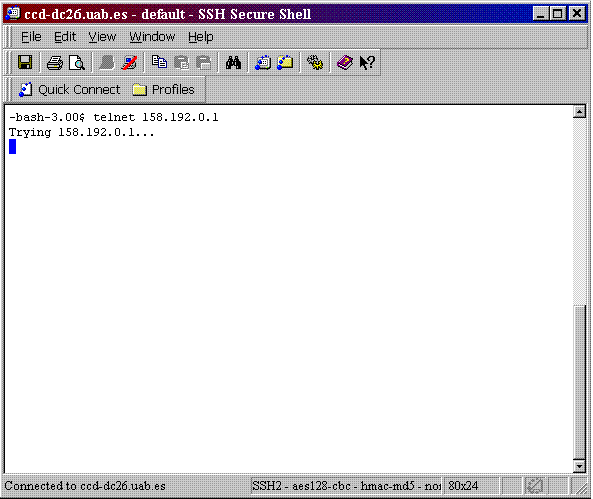Close the SSH Secure Shell window
The height and width of the screenshot is (499, 593).
(x=577, y=14)
